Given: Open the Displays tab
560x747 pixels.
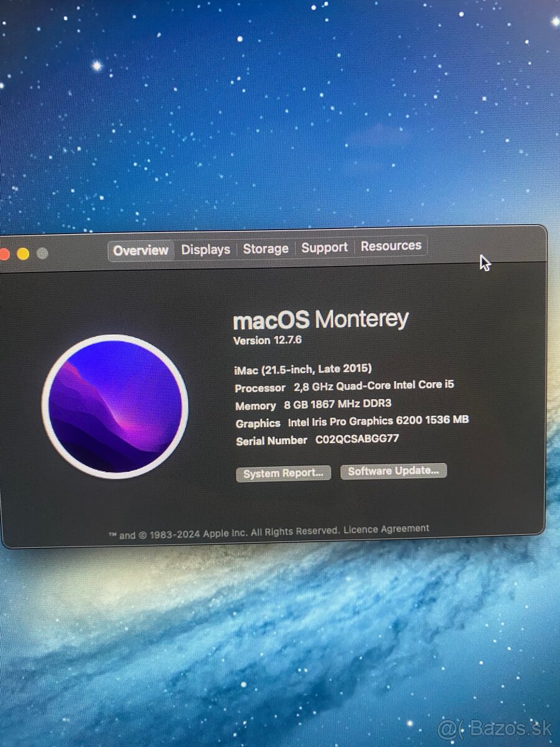Looking at the screenshot, I should click(205, 249).
